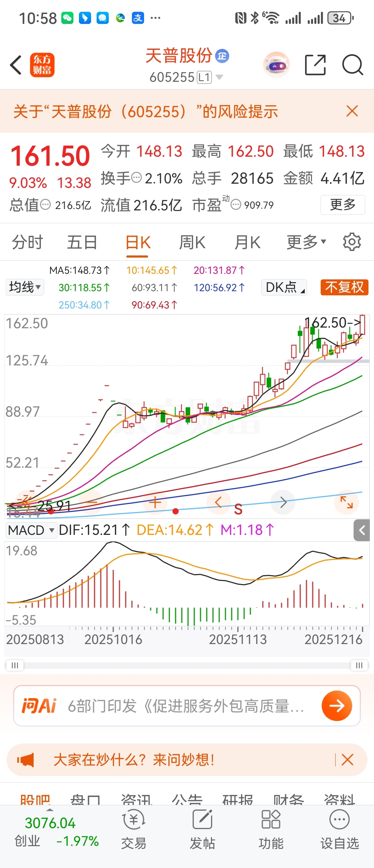Switch to the 月K tab
Viewport: 374px width, 868px height.
(247, 242)
